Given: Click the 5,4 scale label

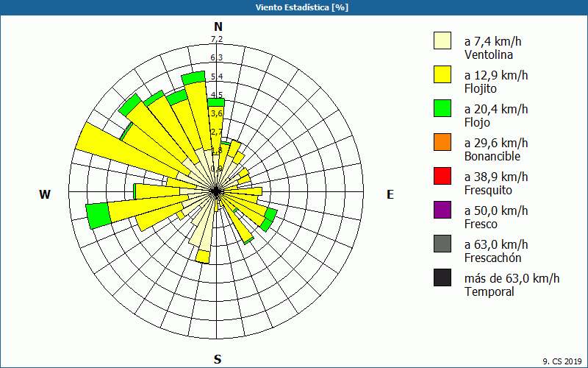Looking at the screenshot, I should (217, 77).
